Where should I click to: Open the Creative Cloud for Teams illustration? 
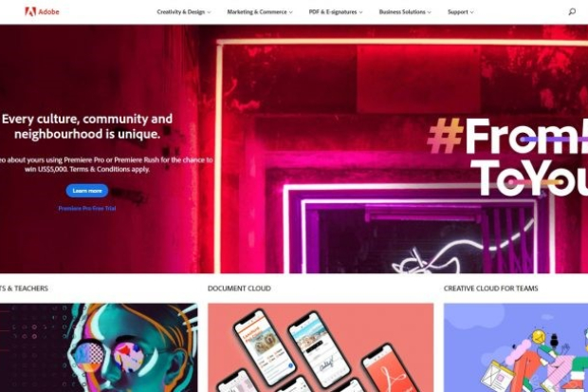pos(516,347)
